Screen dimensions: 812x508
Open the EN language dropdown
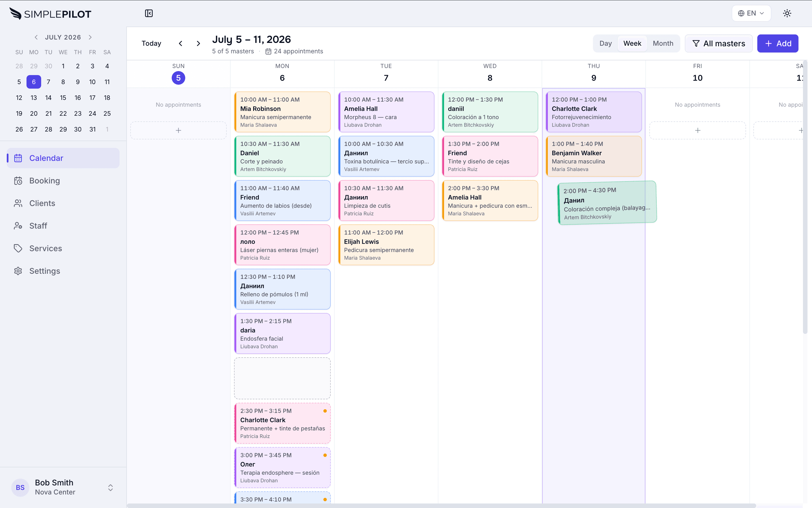[x=751, y=14]
